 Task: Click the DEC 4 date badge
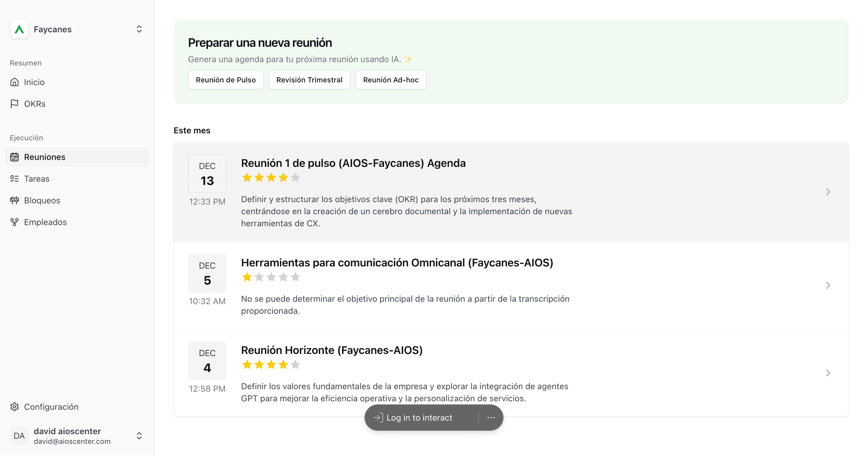coord(207,361)
